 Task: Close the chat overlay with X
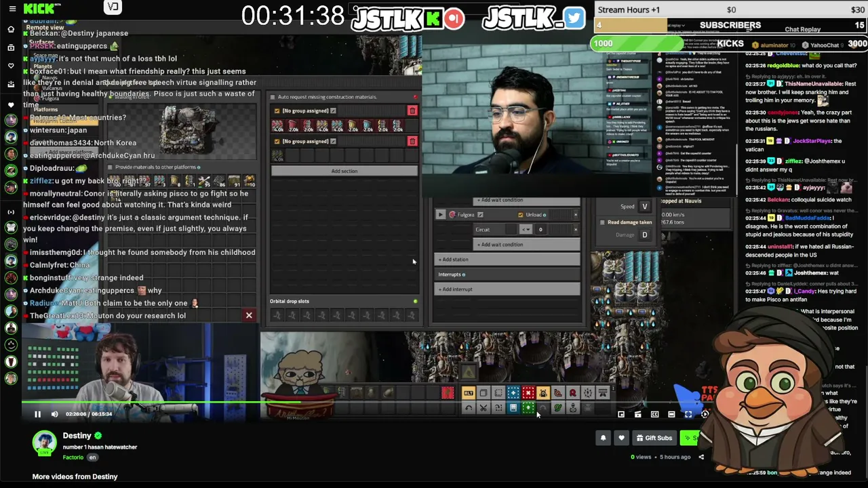[249, 315]
